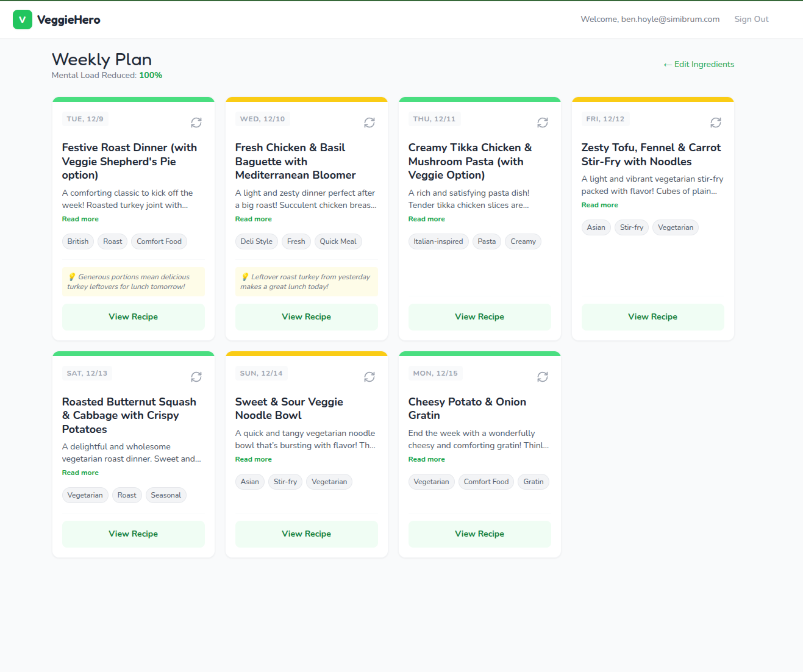The height and width of the screenshot is (672, 803).
Task: Click the Italian-inspired tag
Action: pyautogui.click(x=438, y=241)
